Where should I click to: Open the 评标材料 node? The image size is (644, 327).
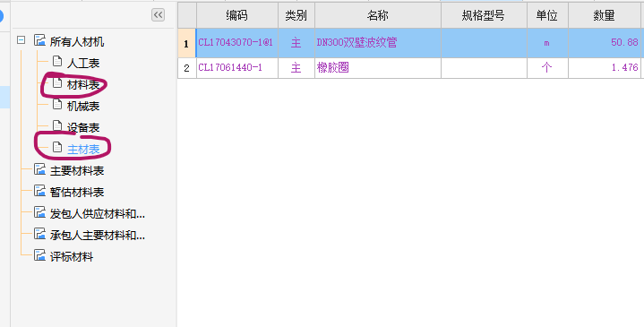72,257
